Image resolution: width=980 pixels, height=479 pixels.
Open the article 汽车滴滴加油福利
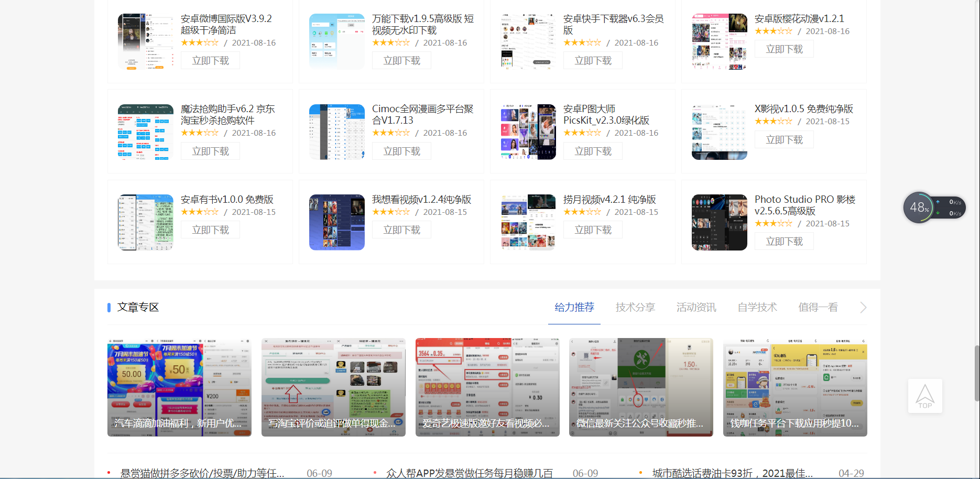point(180,388)
